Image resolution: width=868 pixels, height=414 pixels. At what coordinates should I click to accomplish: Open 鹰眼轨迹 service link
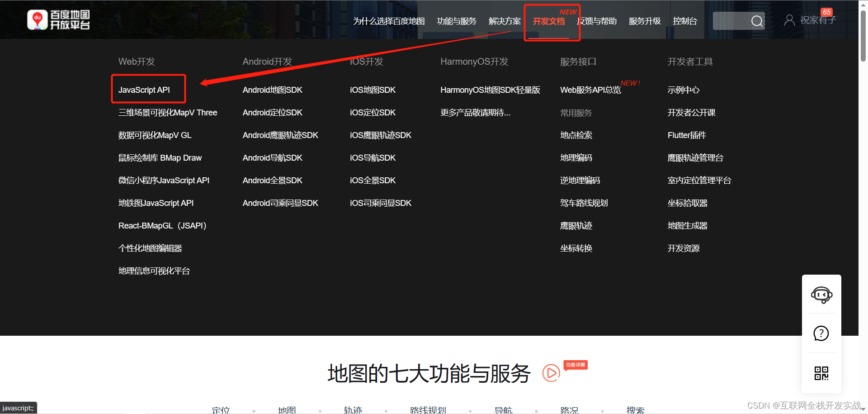click(x=576, y=226)
